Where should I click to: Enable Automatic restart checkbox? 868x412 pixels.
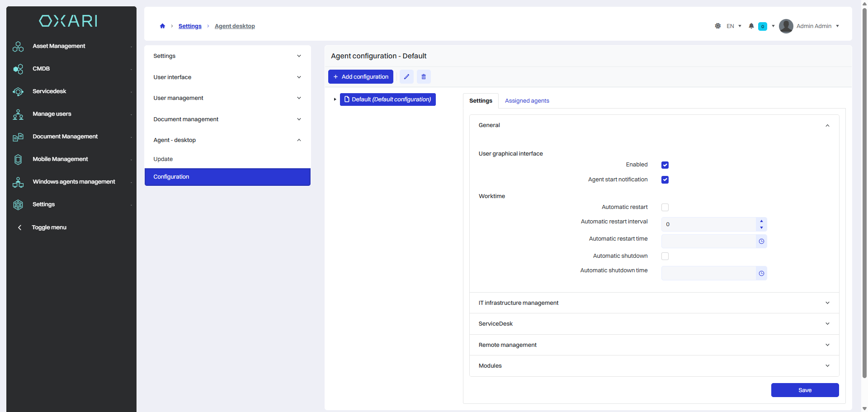point(665,208)
